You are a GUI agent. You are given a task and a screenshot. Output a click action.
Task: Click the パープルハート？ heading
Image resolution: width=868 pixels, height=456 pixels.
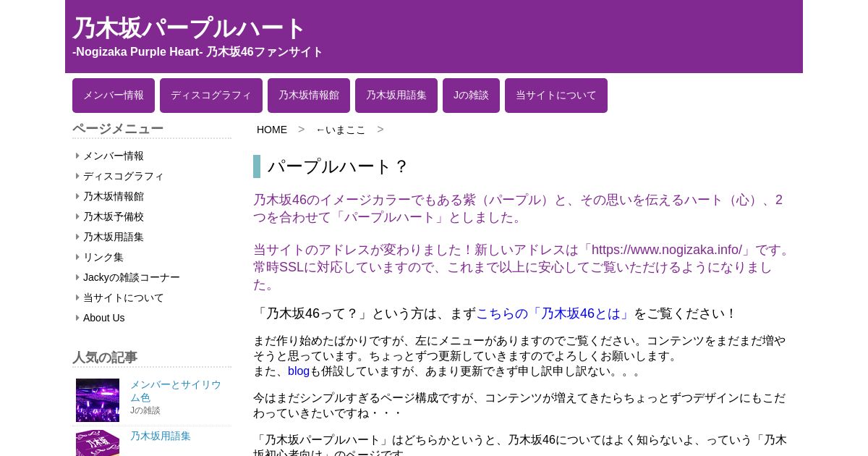tap(339, 166)
